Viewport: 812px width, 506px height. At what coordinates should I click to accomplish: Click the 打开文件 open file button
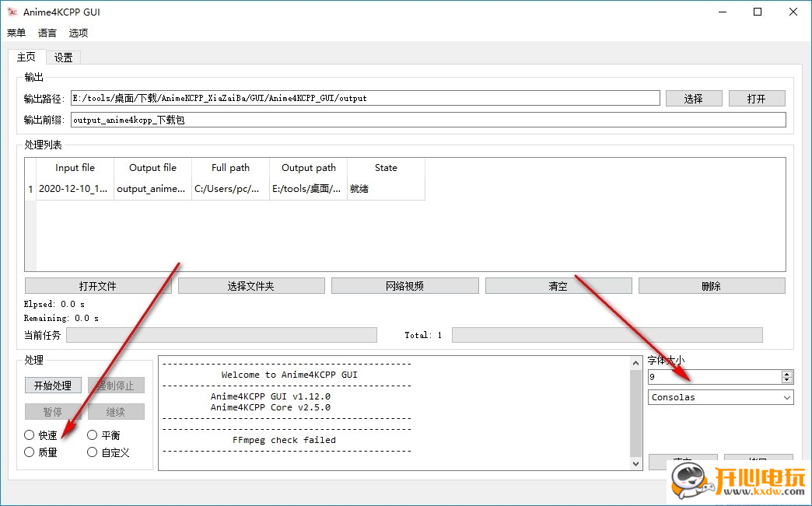tap(98, 286)
